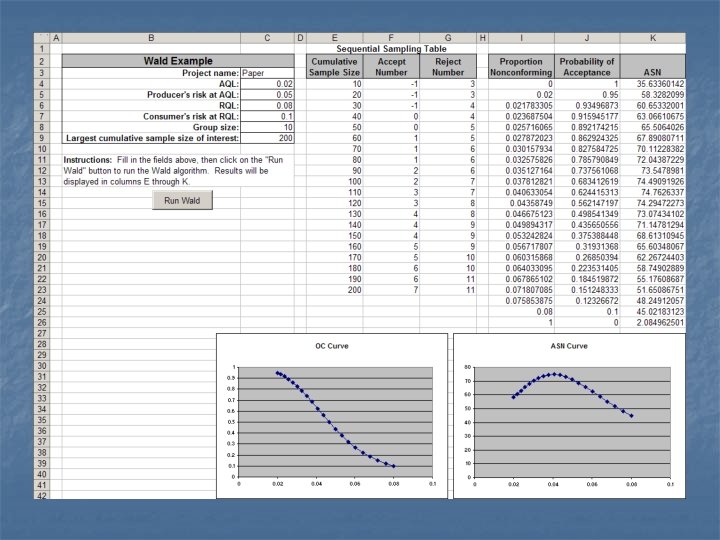Select the OC Curve chart title
The width and height of the screenshot is (720, 540).
click(332, 346)
